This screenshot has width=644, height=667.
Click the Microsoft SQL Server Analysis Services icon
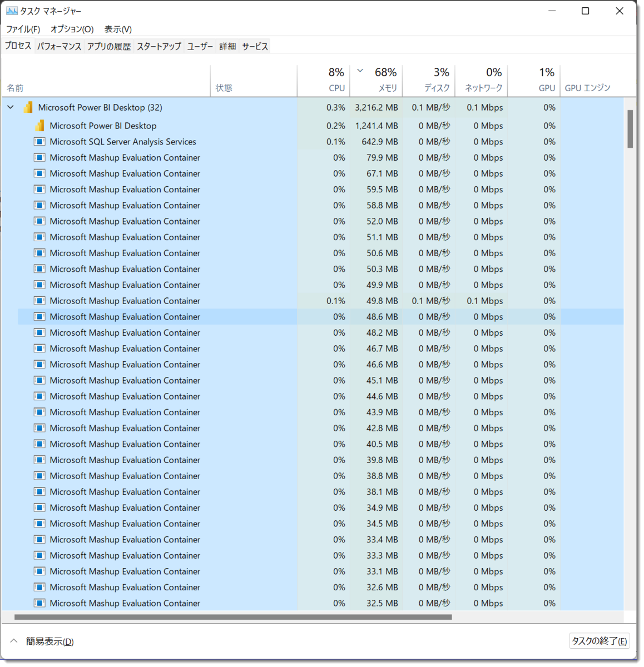point(39,142)
